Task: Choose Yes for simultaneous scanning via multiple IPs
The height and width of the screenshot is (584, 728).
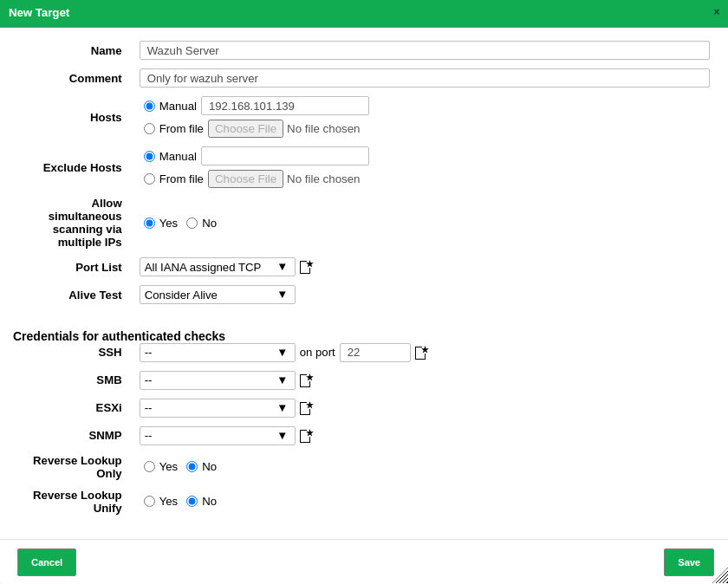Action: click(149, 224)
